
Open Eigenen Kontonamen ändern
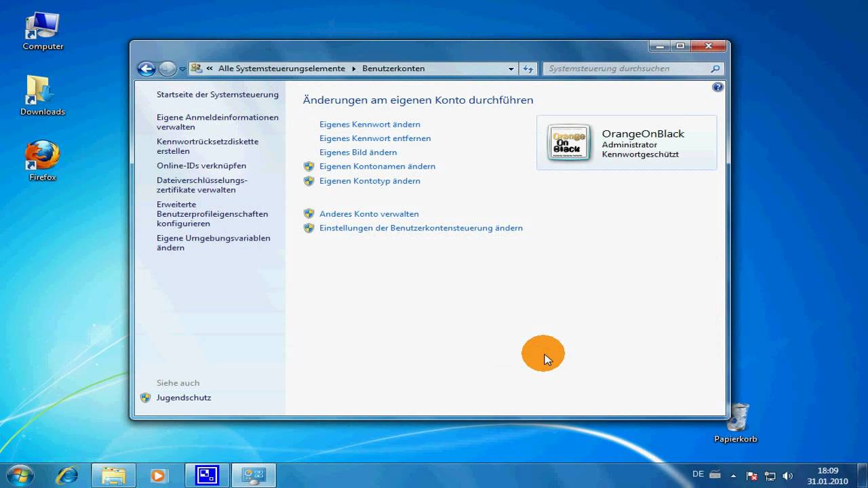[377, 166]
